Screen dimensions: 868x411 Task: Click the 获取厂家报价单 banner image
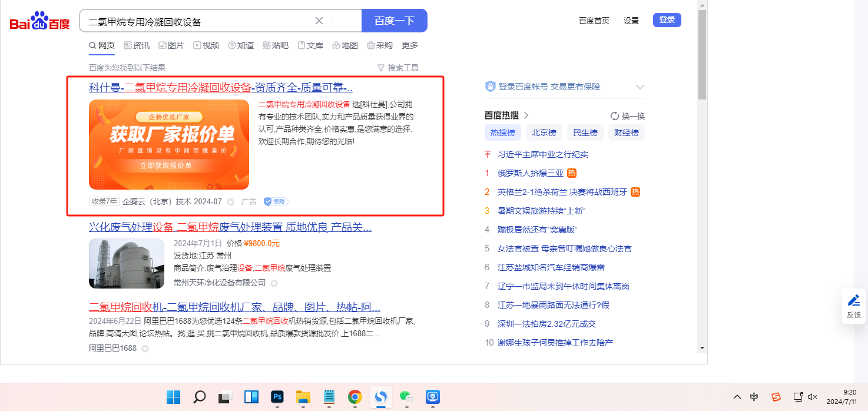(169, 144)
